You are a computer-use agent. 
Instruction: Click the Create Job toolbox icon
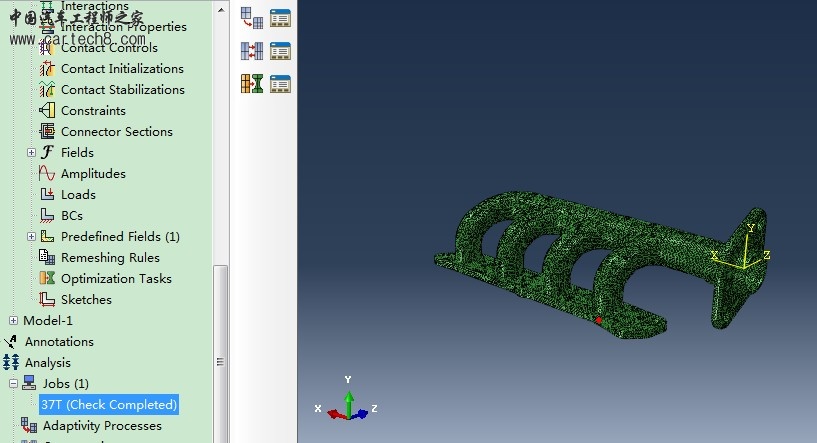(x=251, y=17)
